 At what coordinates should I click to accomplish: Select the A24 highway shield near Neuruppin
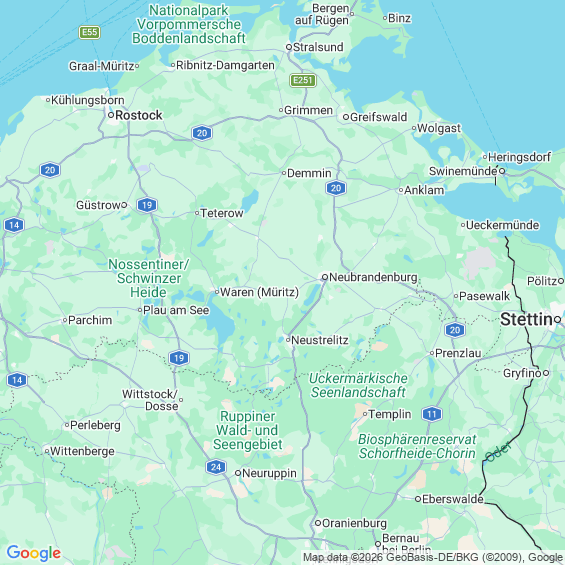coord(216,467)
